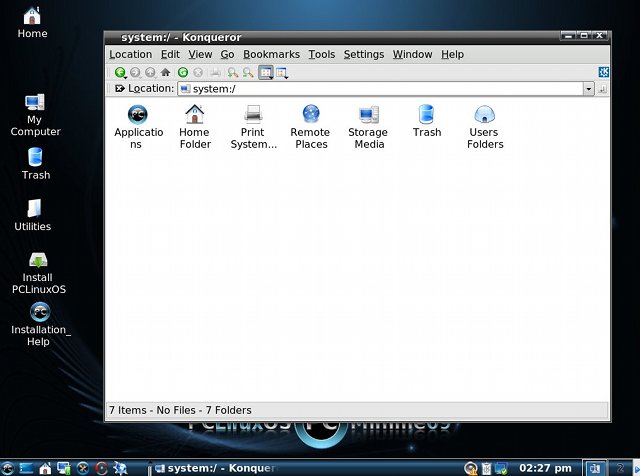Image resolution: width=640 pixels, height=476 pixels.
Task: Click the Zoom Out magnifier icon
Action: tap(248, 73)
